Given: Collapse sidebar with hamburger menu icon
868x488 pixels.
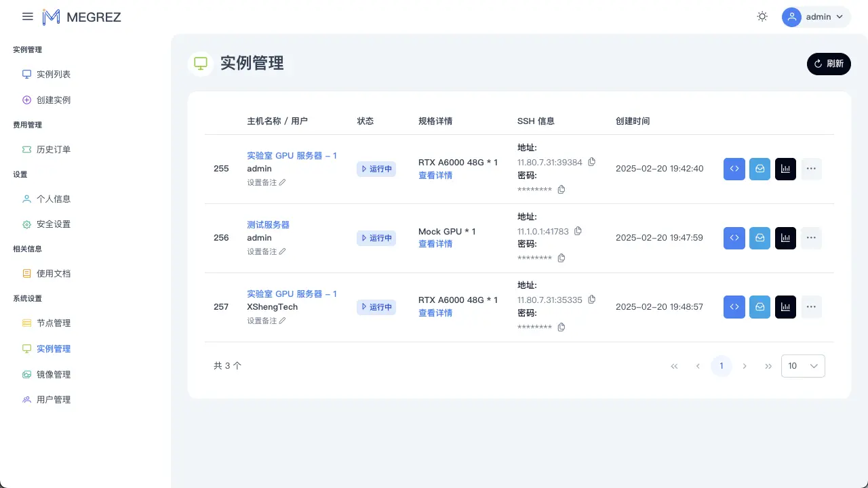Looking at the screenshot, I should pyautogui.click(x=28, y=17).
